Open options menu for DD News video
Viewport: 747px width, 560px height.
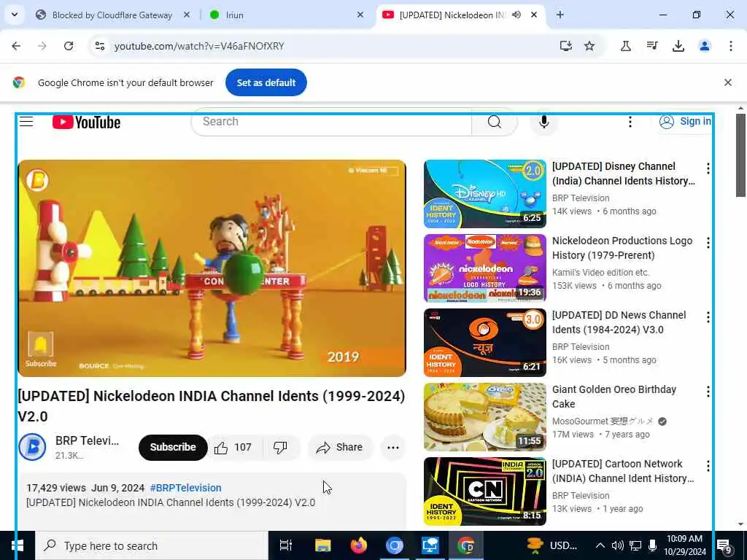click(x=708, y=316)
